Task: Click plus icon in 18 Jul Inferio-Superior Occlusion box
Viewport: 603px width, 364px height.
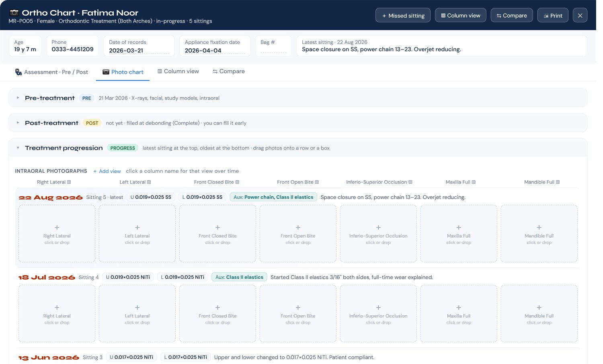Action: [378, 307]
